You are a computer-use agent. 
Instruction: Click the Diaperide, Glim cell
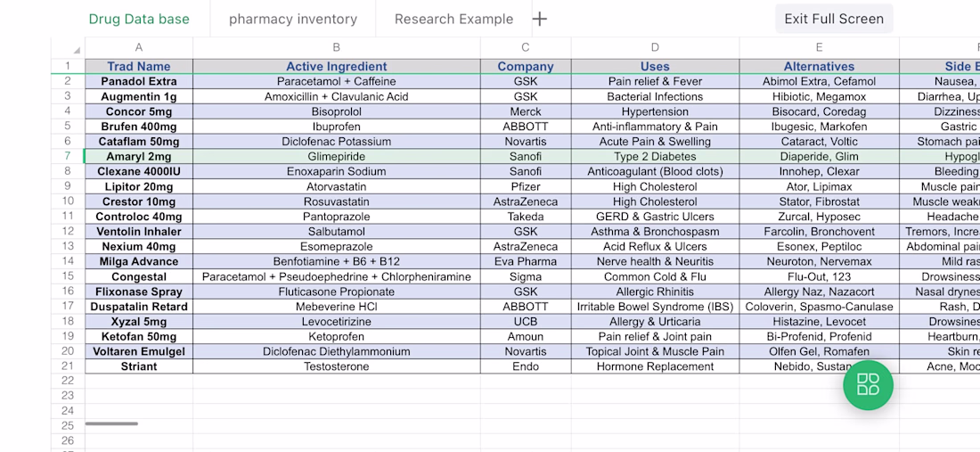(819, 156)
